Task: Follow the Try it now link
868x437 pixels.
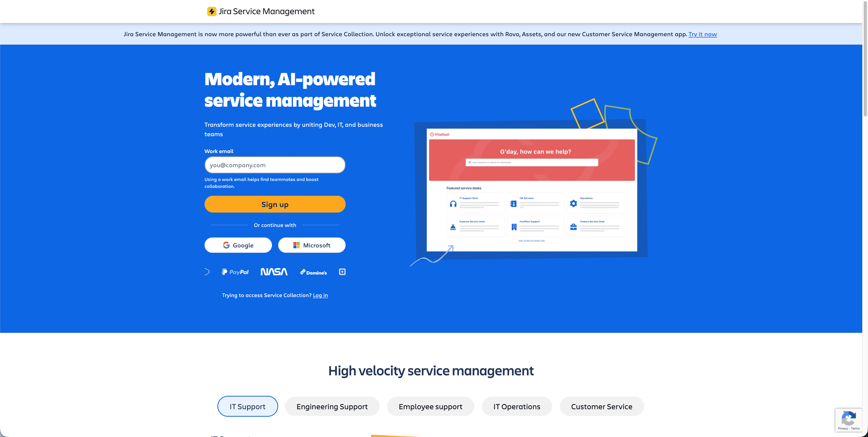Action: tap(703, 34)
